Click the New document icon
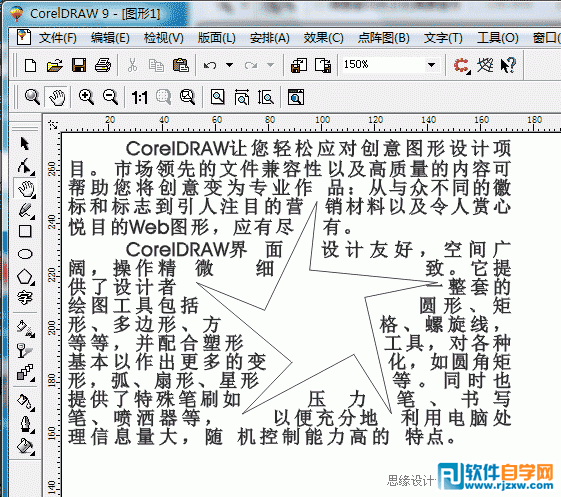 coord(30,65)
